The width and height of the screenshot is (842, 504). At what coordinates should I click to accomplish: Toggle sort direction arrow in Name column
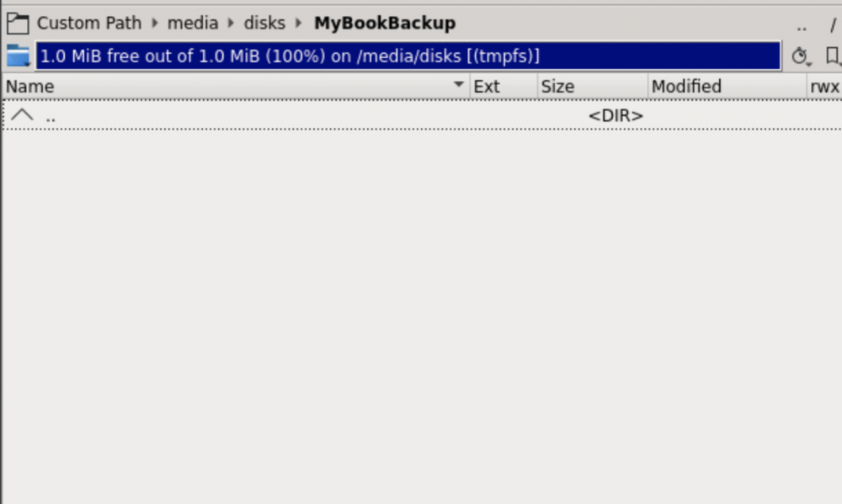point(458,84)
